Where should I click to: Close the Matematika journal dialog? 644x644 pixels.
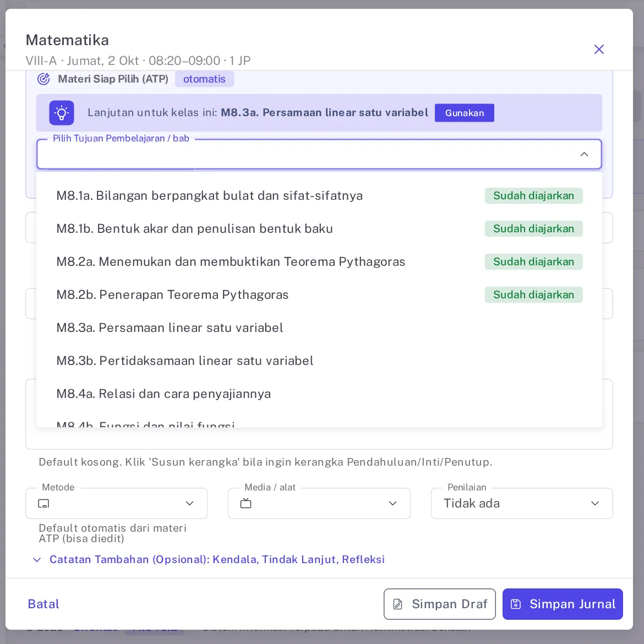(x=599, y=50)
